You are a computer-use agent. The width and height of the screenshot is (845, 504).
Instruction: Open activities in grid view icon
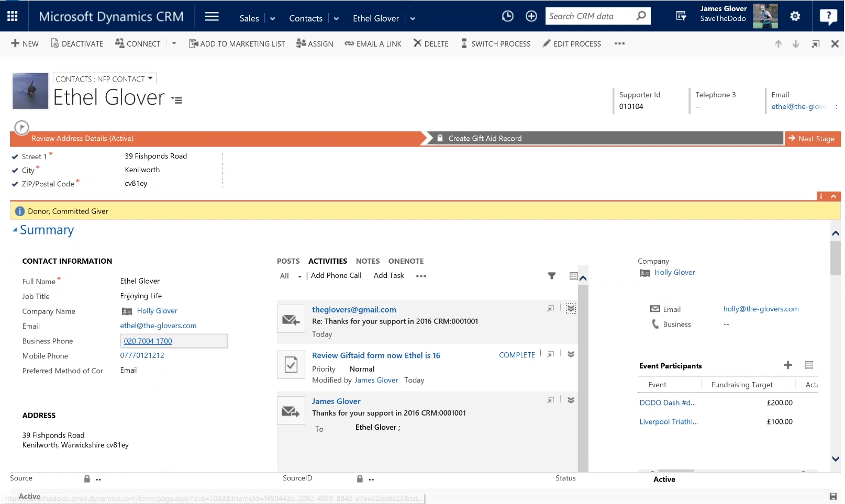click(573, 276)
